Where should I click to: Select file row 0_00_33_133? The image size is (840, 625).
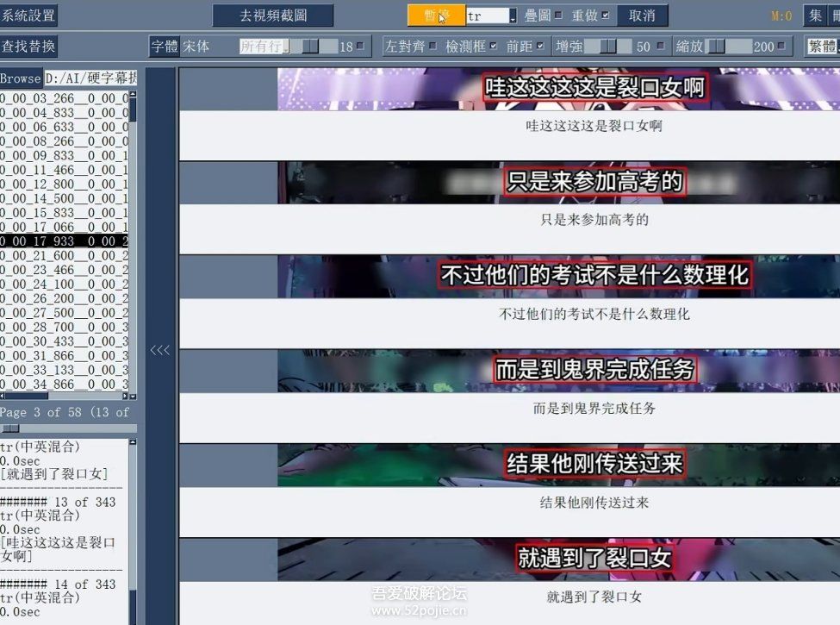pyautogui.click(x=65, y=370)
